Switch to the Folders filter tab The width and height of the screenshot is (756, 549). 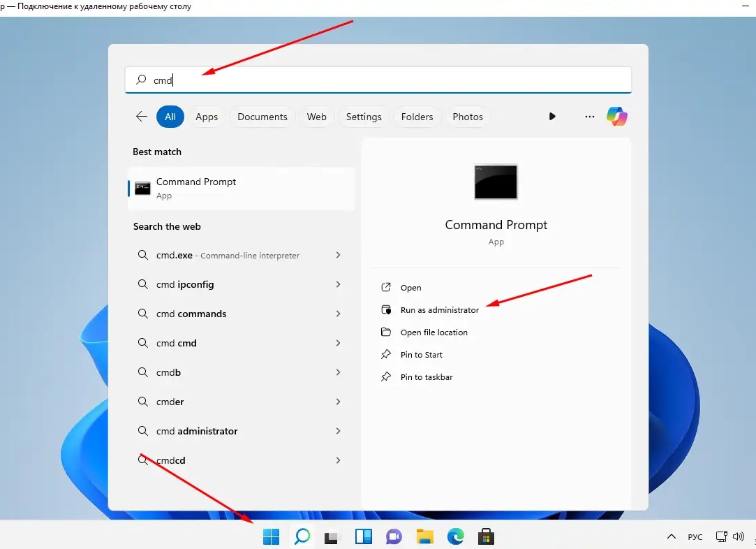click(x=417, y=117)
